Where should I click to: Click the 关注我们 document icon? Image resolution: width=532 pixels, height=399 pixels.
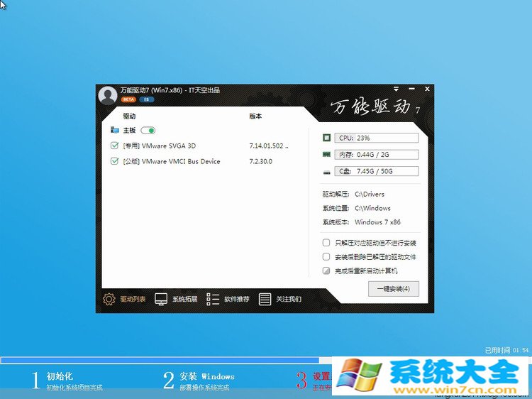point(265,299)
